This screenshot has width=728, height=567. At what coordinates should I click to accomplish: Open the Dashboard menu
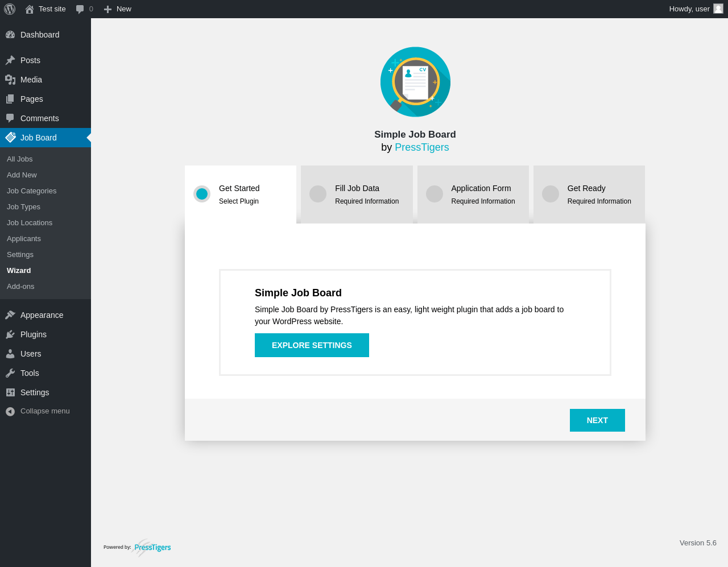[x=45, y=35]
